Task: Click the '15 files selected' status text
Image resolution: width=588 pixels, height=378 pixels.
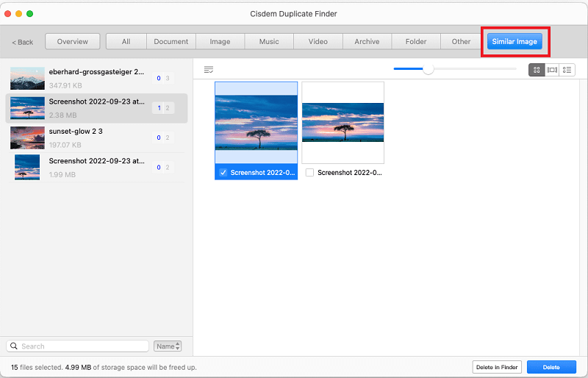Action: (x=37, y=367)
